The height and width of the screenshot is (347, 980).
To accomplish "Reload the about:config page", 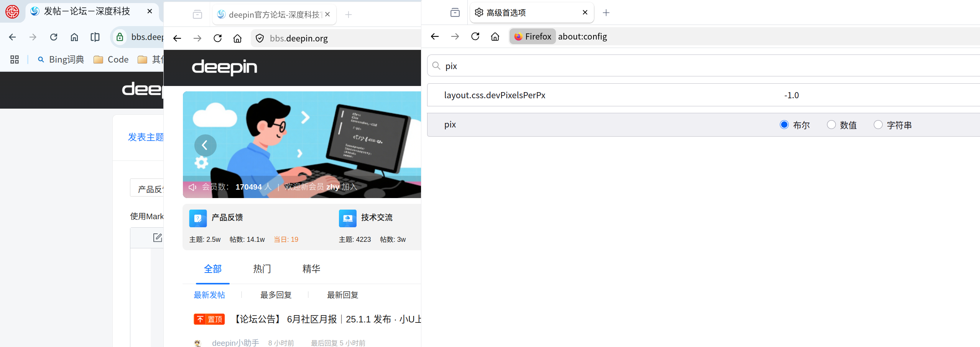I will click(x=475, y=36).
